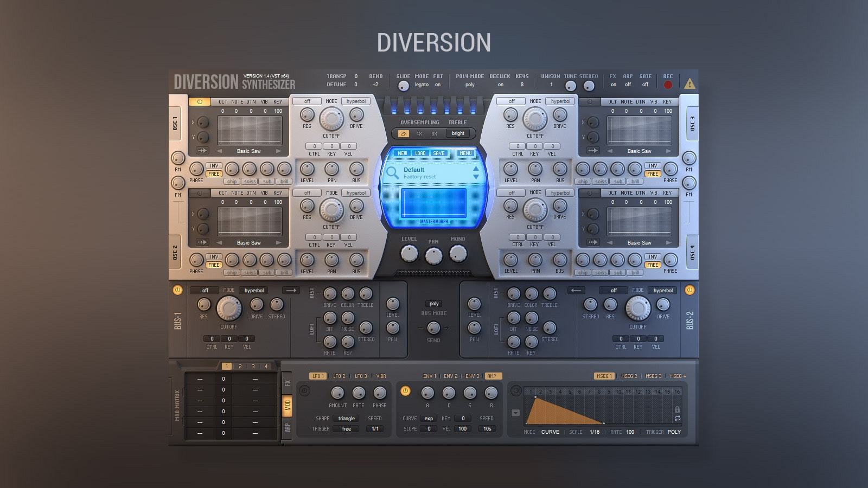
Task: Open the BUS MODE 'poly' dropdown
Action: [434, 304]
